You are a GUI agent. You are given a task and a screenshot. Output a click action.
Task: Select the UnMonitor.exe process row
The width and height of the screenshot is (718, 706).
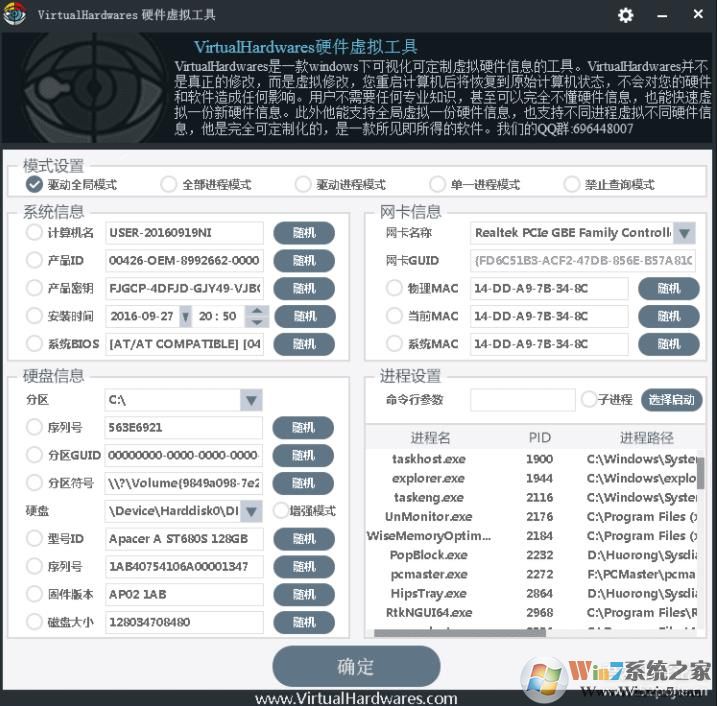click(531, 516)
